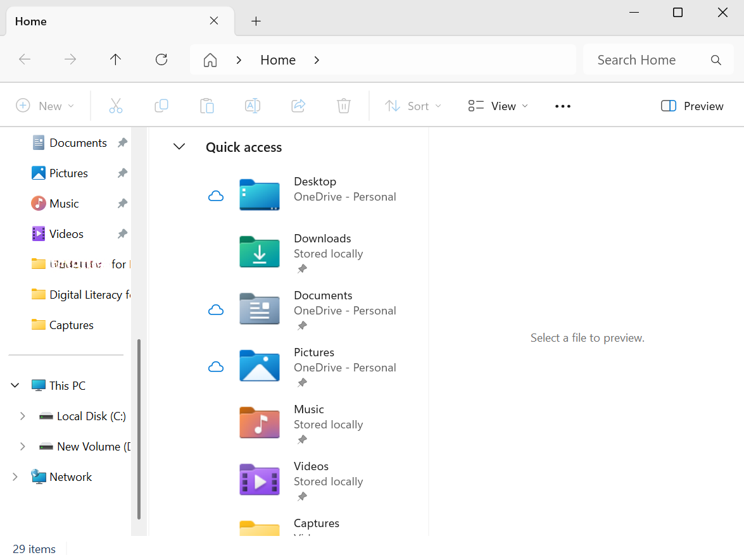
Task: Select Videos in navigation pane
Action: point(66,233)
